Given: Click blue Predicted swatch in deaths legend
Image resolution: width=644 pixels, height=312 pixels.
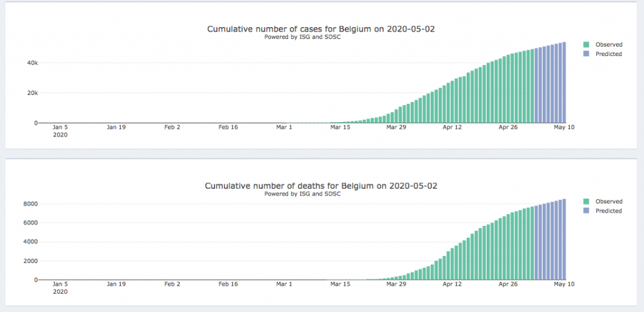Looking at the screenshot, I should click(x=586, y=211).
